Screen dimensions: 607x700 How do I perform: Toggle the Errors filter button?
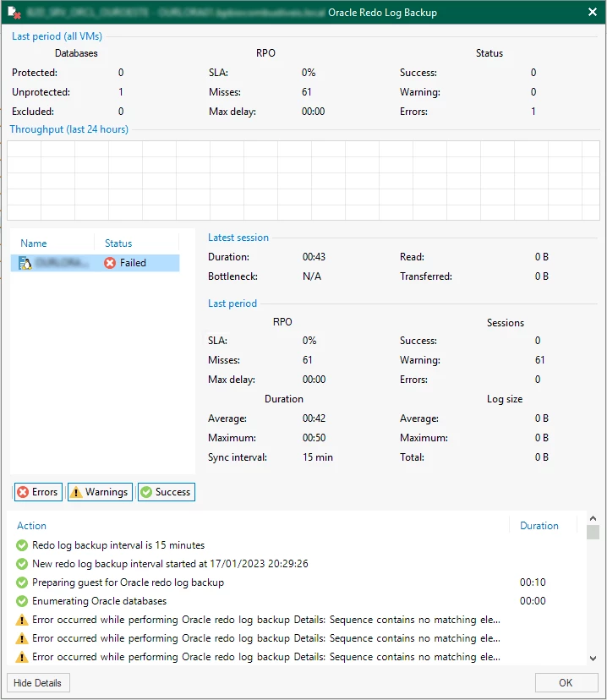click(x=38, y=492)
